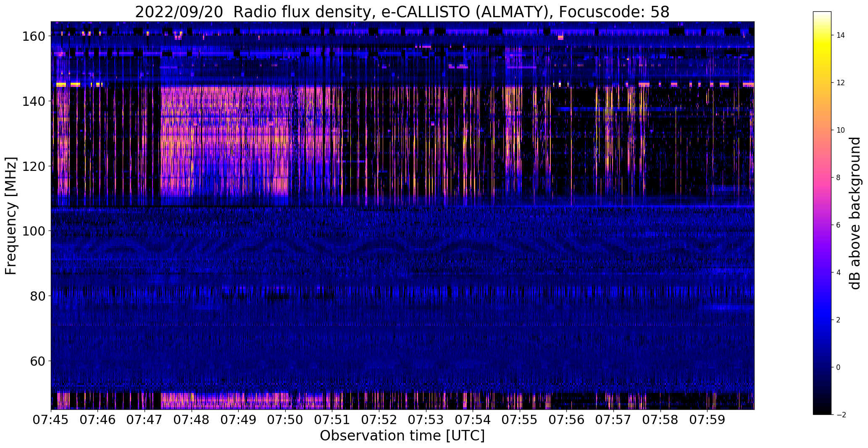Click the 07:54 time tick label
The width and height of the screenshot is (868, 448).
(x=473, y=420)
